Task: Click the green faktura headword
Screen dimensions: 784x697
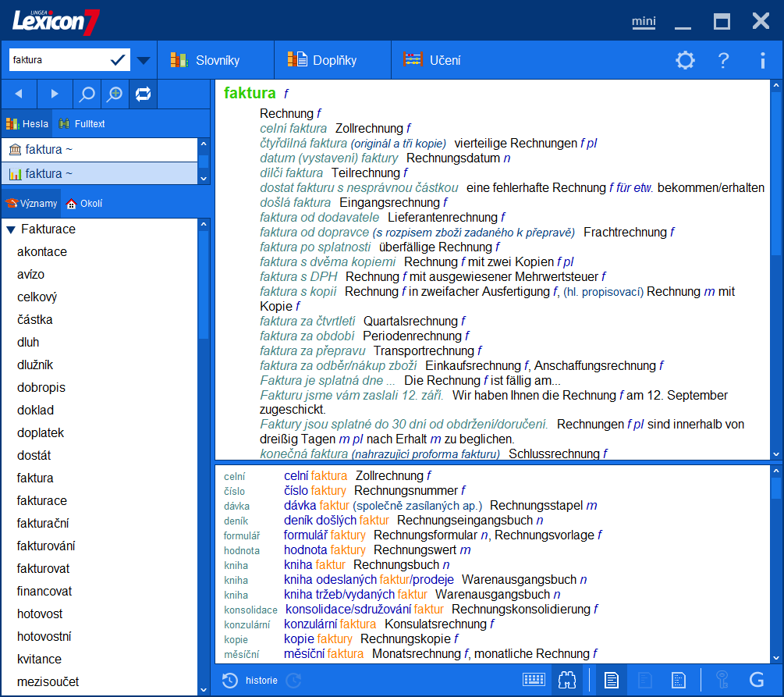Action: point(250,93)
